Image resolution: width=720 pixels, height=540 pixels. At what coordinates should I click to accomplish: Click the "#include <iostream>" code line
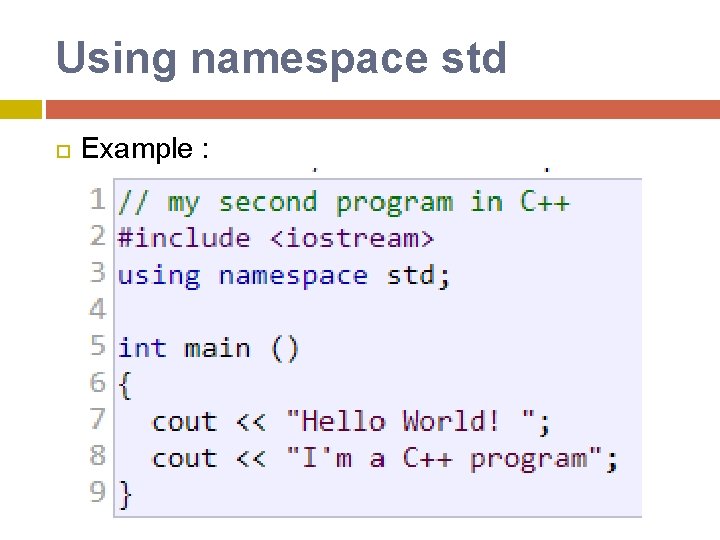[276, 238]
